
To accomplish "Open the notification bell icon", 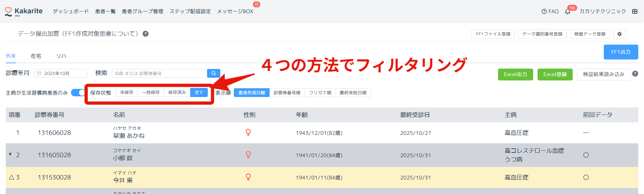I will point(568,12).
